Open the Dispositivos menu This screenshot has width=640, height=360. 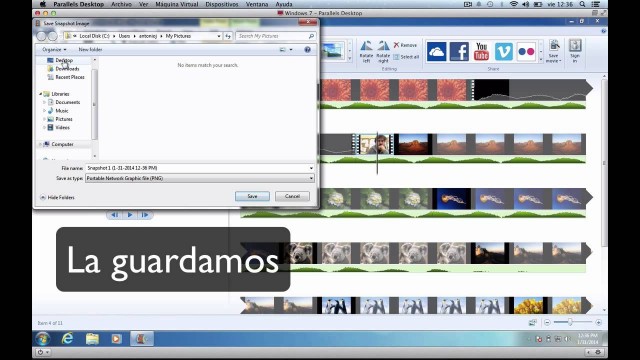click(222, 4)
